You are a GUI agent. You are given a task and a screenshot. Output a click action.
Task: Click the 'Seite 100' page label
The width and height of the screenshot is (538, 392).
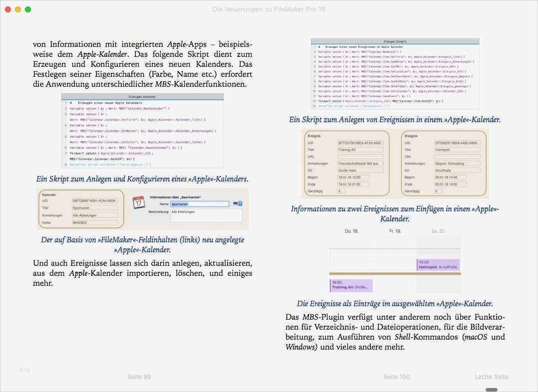pyautogui.click(x=396, y=377)
